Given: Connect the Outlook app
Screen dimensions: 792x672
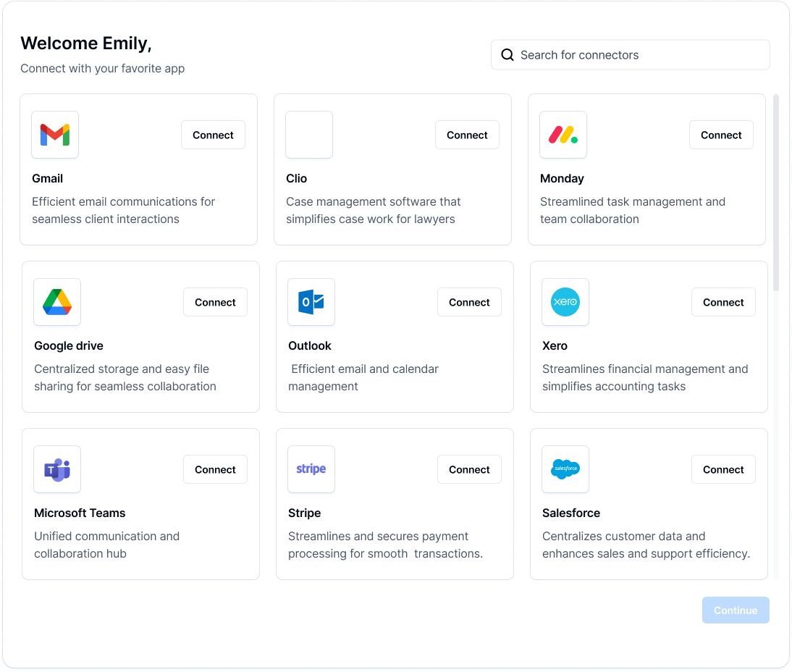Looking at the screenshot, I should 469,302.
